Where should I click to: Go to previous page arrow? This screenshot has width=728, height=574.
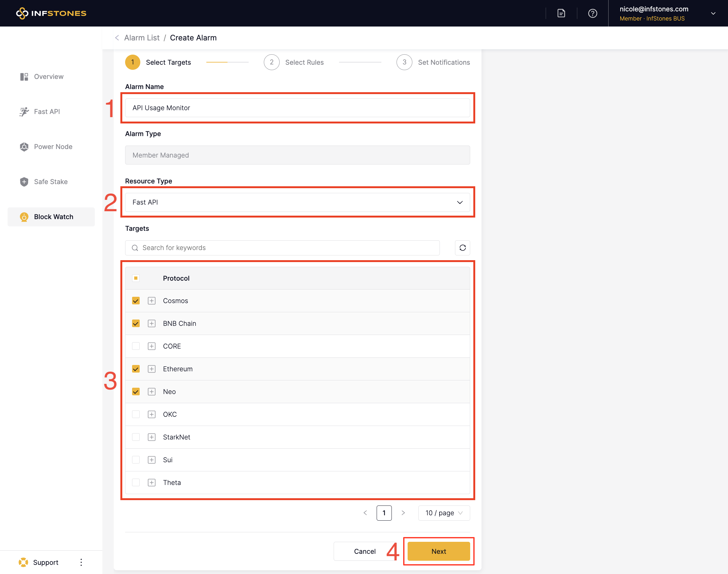pos(365,513)
